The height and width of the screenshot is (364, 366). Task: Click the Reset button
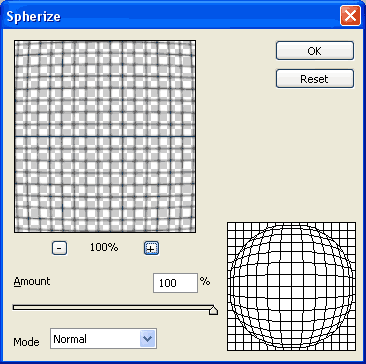[315, 79]
